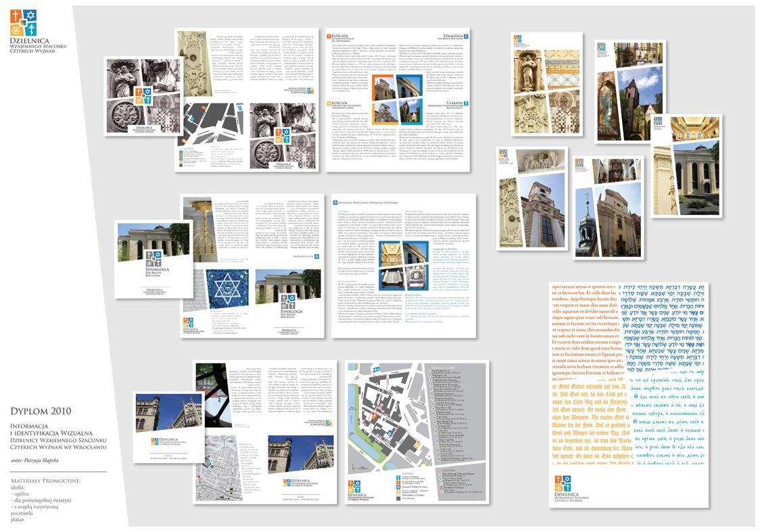This screenshot has height=532, width=760.
Task: Open the large colour district map page
Action: click(417, 433)
